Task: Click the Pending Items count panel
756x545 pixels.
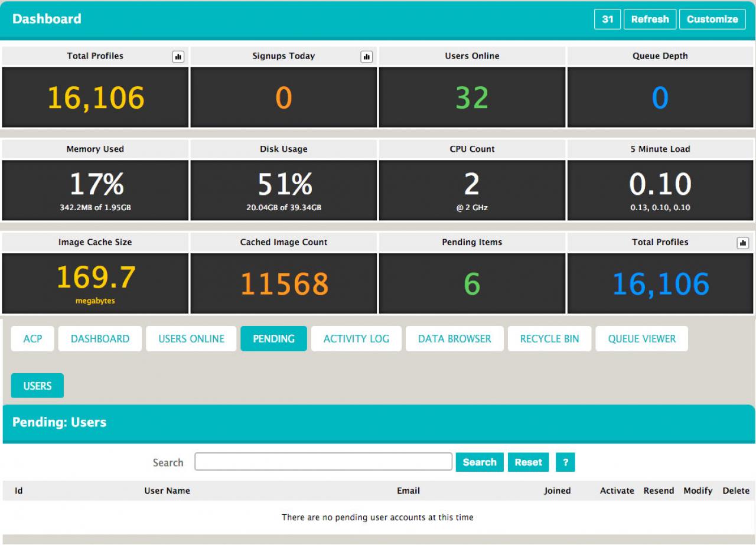Action: 472,283
